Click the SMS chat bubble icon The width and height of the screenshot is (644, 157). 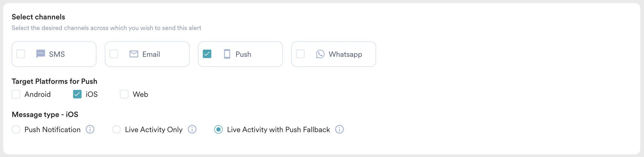(40, 54)
